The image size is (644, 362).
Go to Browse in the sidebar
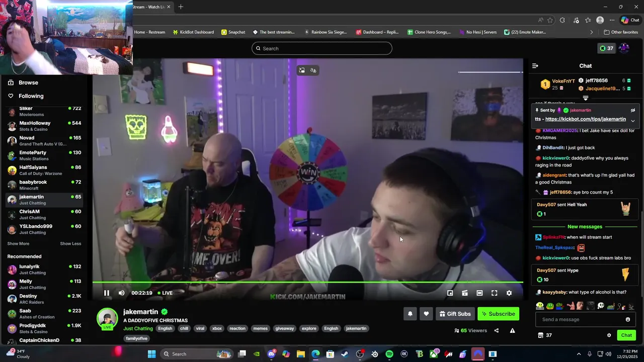24,82
